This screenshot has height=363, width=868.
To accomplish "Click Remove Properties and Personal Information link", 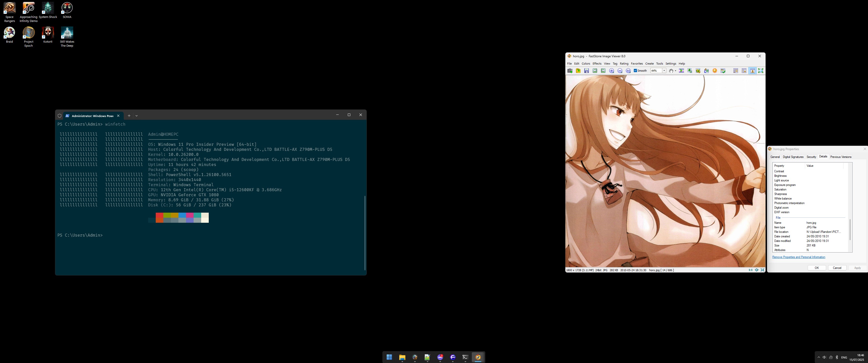I will click(x=799, y=257).
